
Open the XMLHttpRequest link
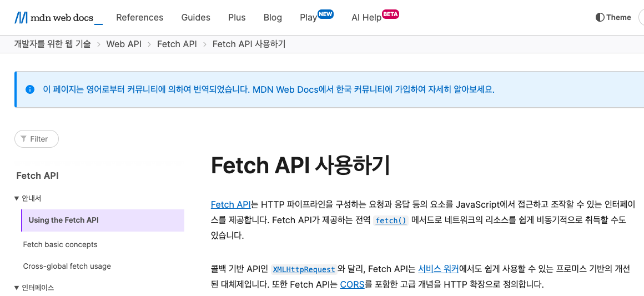(x=304, y=270)
